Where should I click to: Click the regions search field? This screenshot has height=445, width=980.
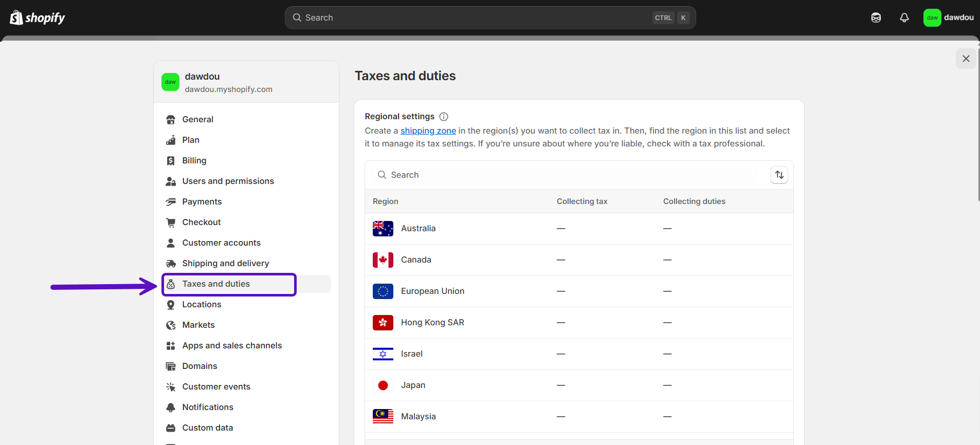(566, 175)
